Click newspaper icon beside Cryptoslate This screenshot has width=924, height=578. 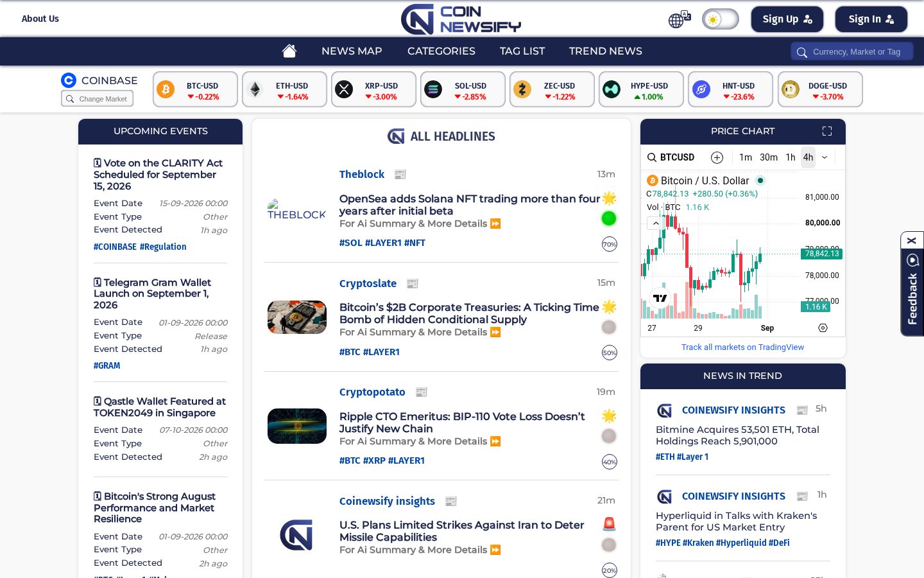pos(413,283)
